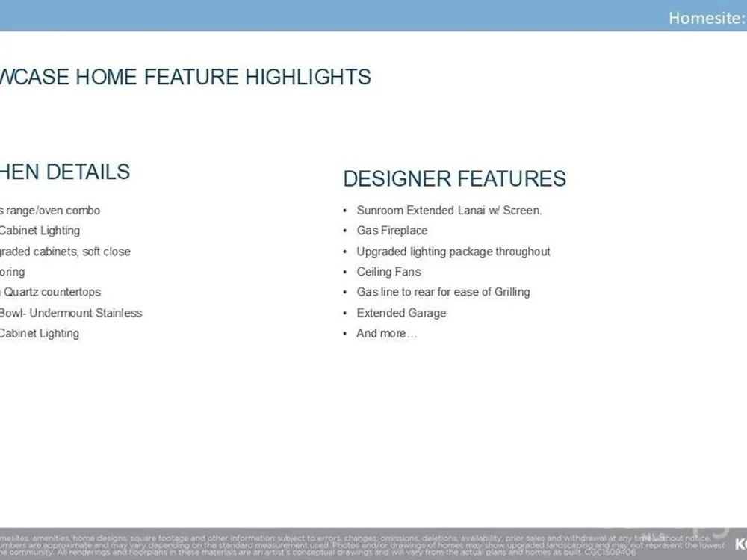The image size is (747, 560).
Task: Click 'Sunroom Extended Lanai w/ Screen.' item
Action: [x=449, y=210]
